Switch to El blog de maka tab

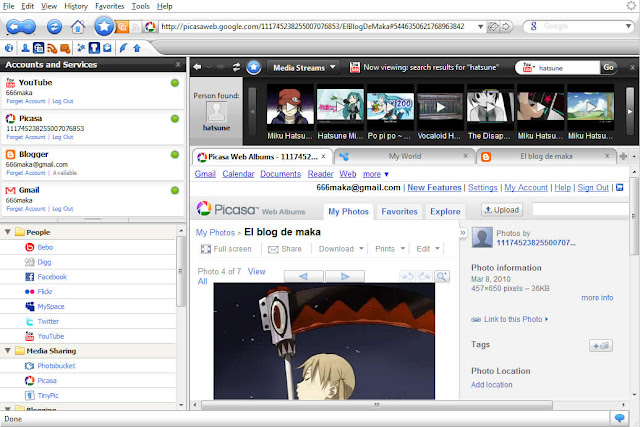(546, 156)
